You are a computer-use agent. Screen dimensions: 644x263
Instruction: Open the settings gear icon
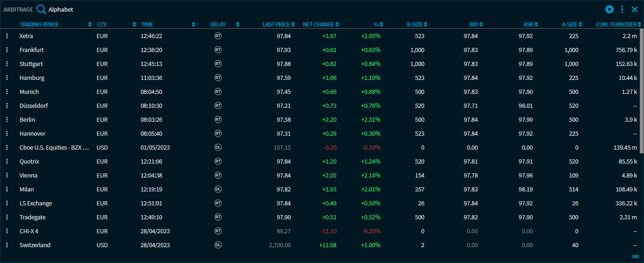pos(609,9)
